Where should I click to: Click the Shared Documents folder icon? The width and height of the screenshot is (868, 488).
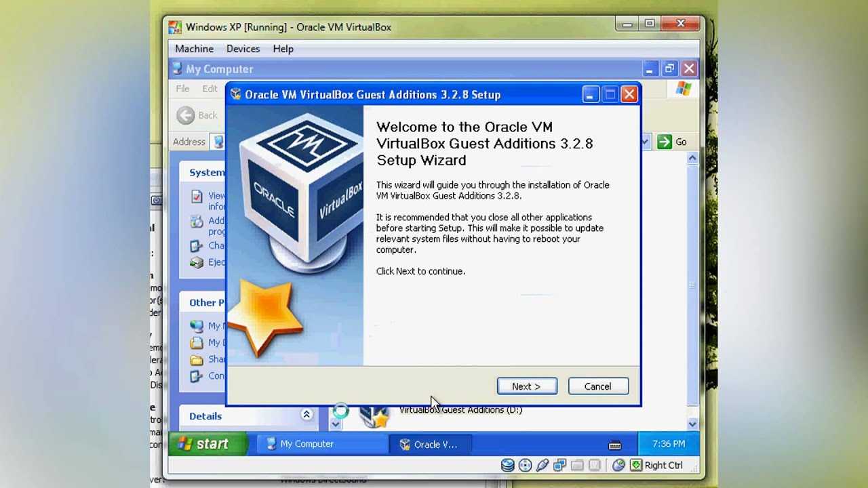(x=197, y=360)
